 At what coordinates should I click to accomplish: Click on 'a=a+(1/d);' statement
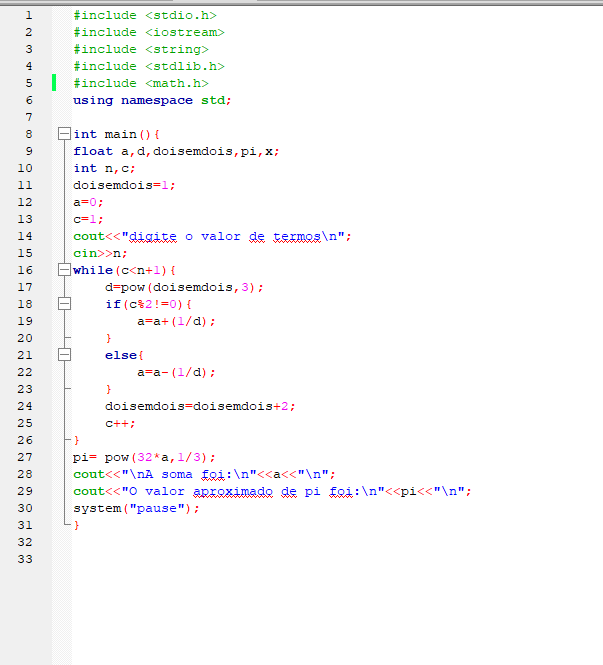[x=176, y=321]
